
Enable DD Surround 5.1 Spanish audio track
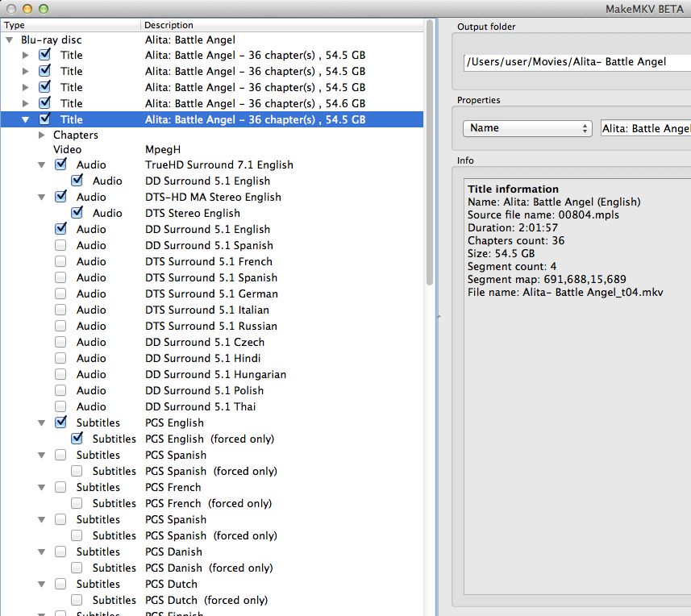tap(60, 245)
